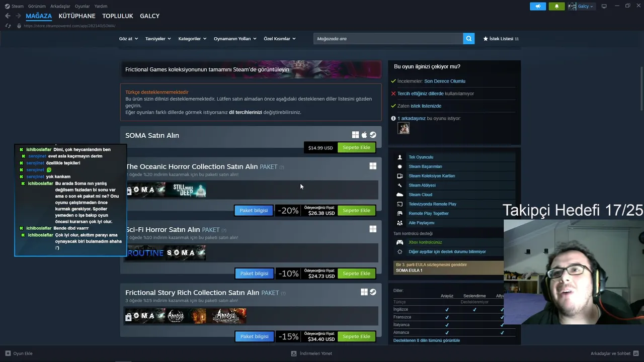The height and width of the screenshot is (362, 644).
Task: Click the Oyun Ekle plus icon
Action: point(8,353)
